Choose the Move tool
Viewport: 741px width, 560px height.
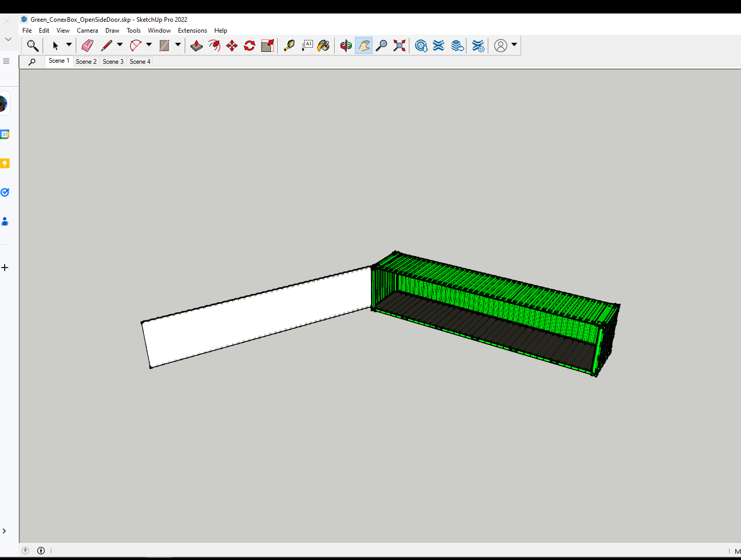232,46
